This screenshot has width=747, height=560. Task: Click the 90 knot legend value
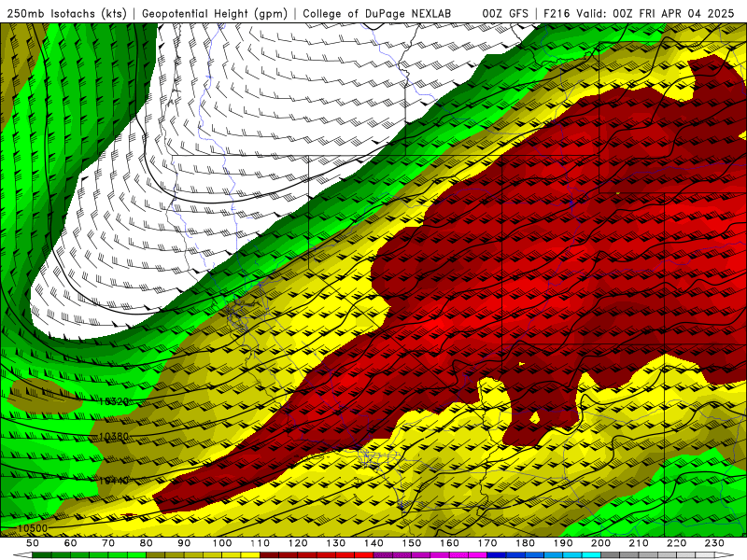click(184, 543)
